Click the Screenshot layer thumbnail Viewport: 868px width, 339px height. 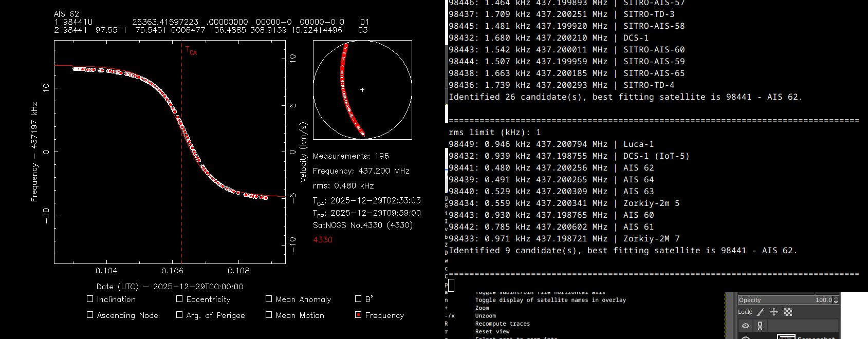[786, 336]
